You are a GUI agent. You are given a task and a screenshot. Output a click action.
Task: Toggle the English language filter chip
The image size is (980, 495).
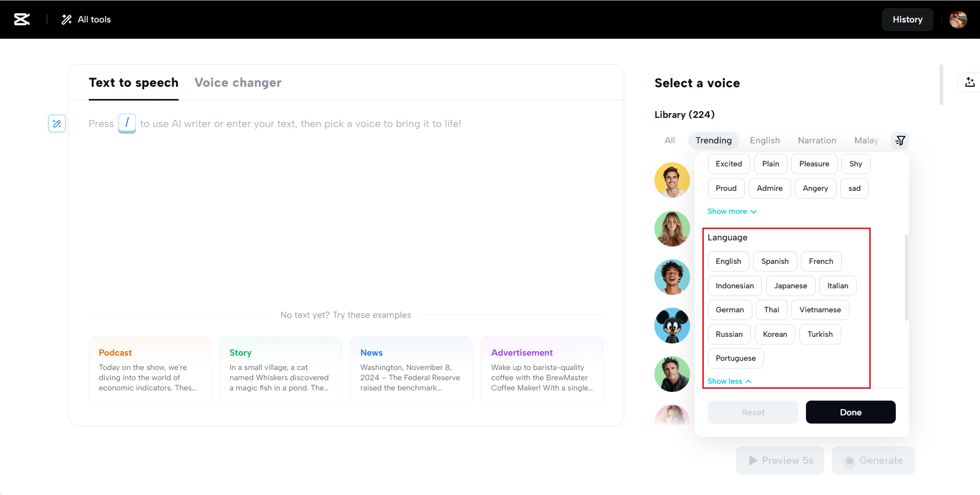click(x=728, y=261)
